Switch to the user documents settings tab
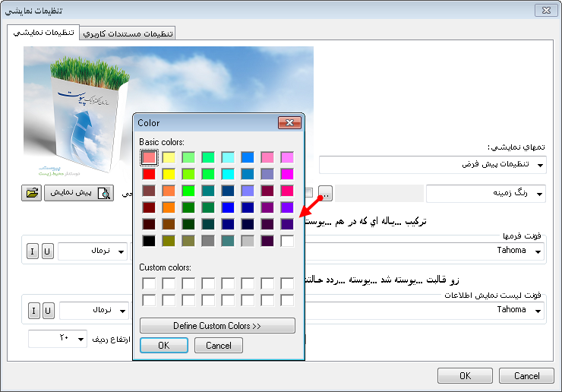The height and width of the screenshot is (392, 562). click(x=128, y=34)
